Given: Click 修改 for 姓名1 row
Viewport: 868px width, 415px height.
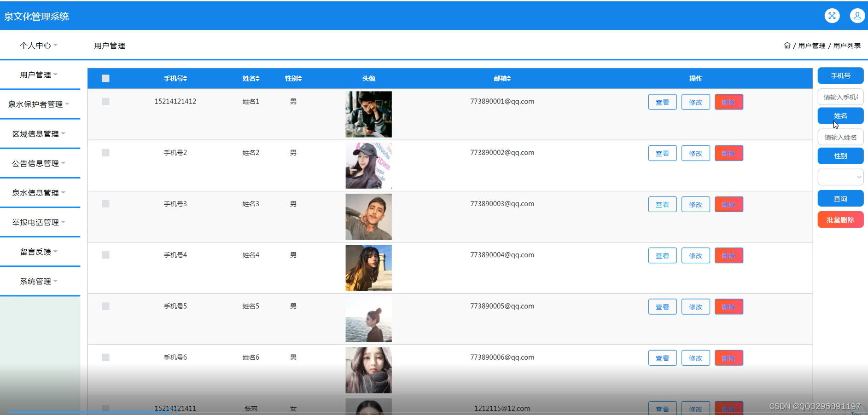Looking at the screenshot, I should (695, 102).
